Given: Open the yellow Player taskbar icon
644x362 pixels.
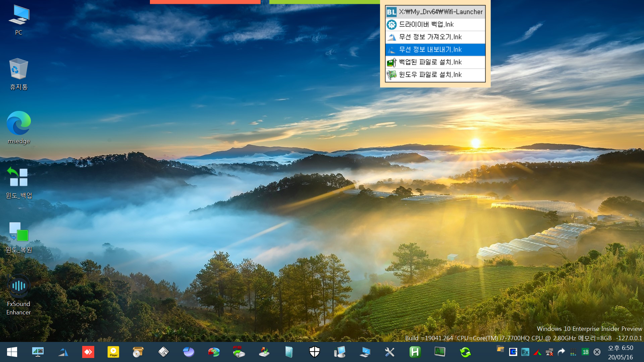Looking at the screenshot, I should 113,352.
